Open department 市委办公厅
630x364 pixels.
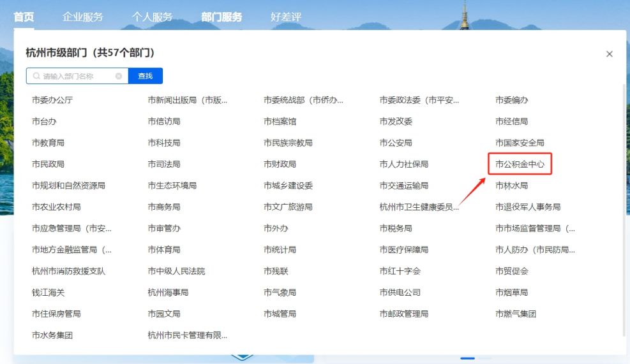(52, 100)
